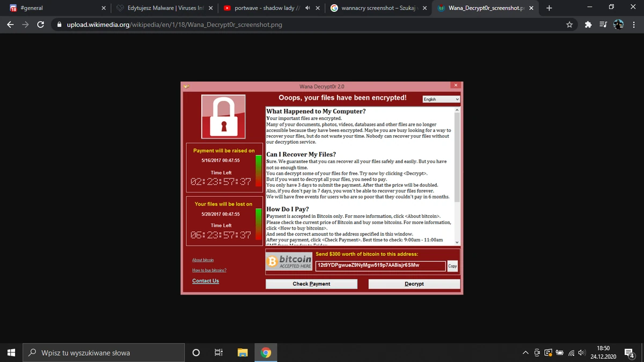Click the Decrypt button

(x=414, y=284)
